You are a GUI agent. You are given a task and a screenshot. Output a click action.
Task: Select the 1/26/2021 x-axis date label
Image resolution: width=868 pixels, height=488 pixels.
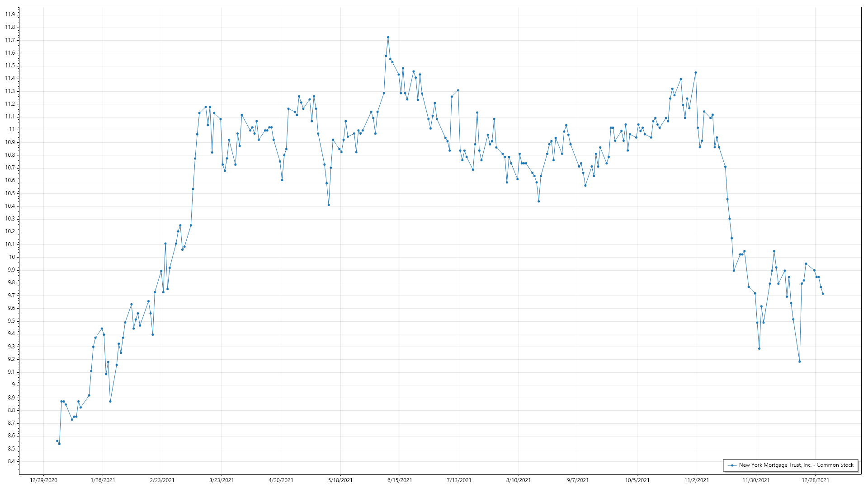[103, 480]
